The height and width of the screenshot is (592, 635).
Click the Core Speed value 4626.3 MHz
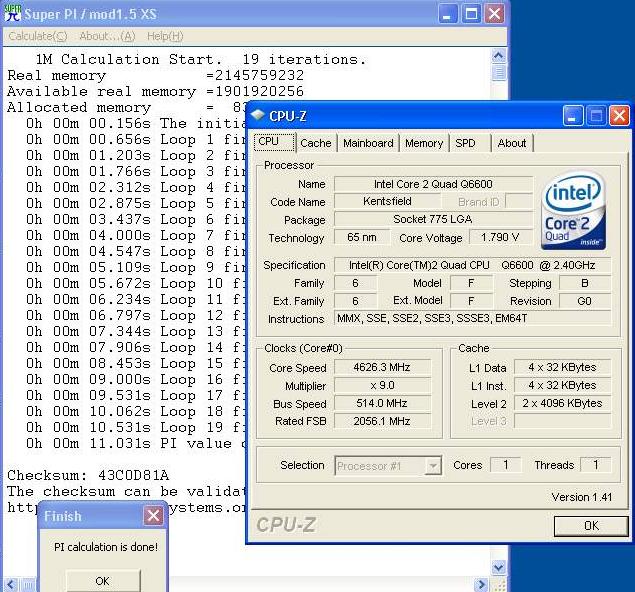[382, 367]
